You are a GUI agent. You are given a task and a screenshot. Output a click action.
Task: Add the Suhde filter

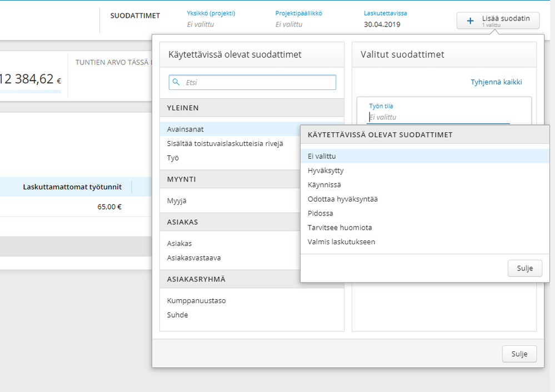[252, 315]
